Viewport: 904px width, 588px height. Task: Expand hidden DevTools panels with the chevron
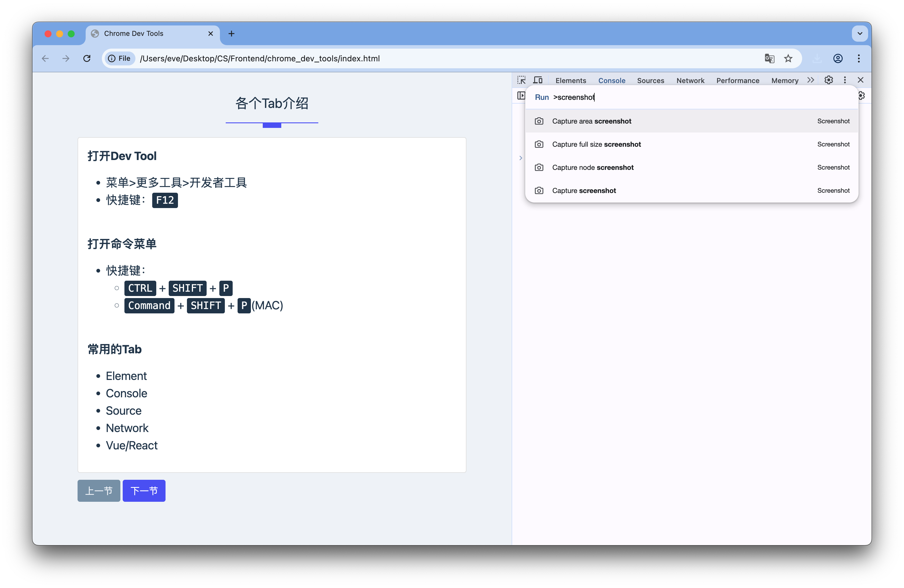point(811,80)
